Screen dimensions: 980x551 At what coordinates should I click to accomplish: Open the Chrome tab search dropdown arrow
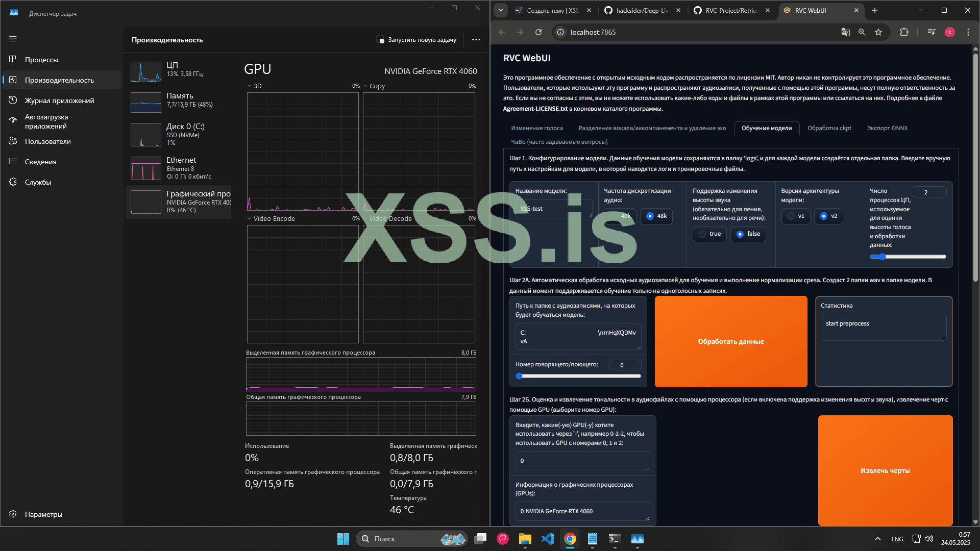[501, 10]
